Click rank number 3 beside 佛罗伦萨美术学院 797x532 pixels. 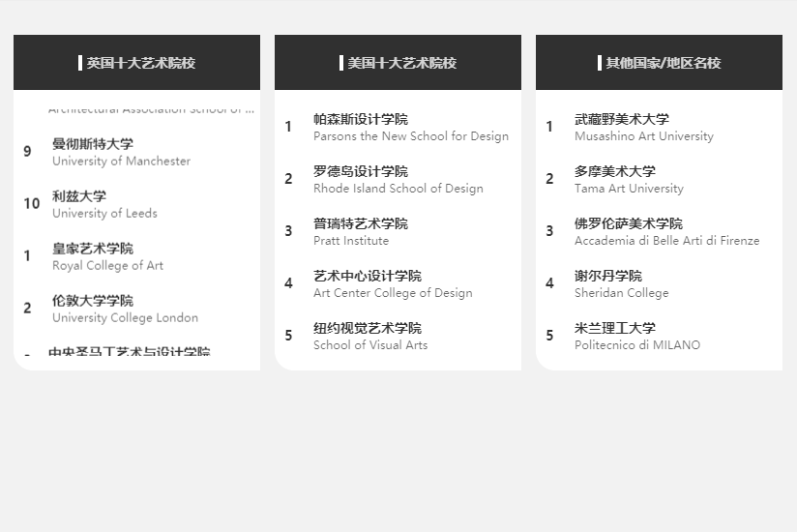point(549,231)
